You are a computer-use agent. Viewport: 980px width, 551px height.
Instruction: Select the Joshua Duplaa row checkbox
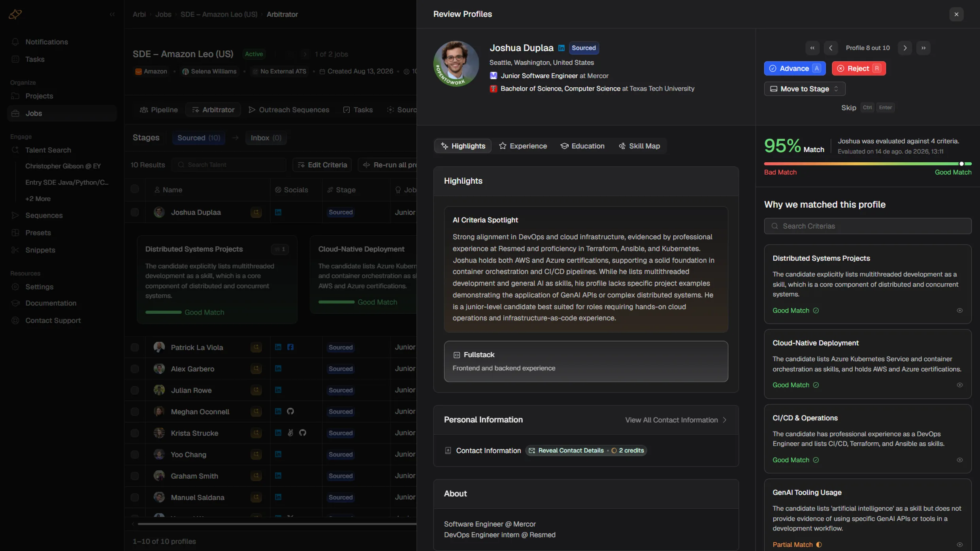(135, 212)
